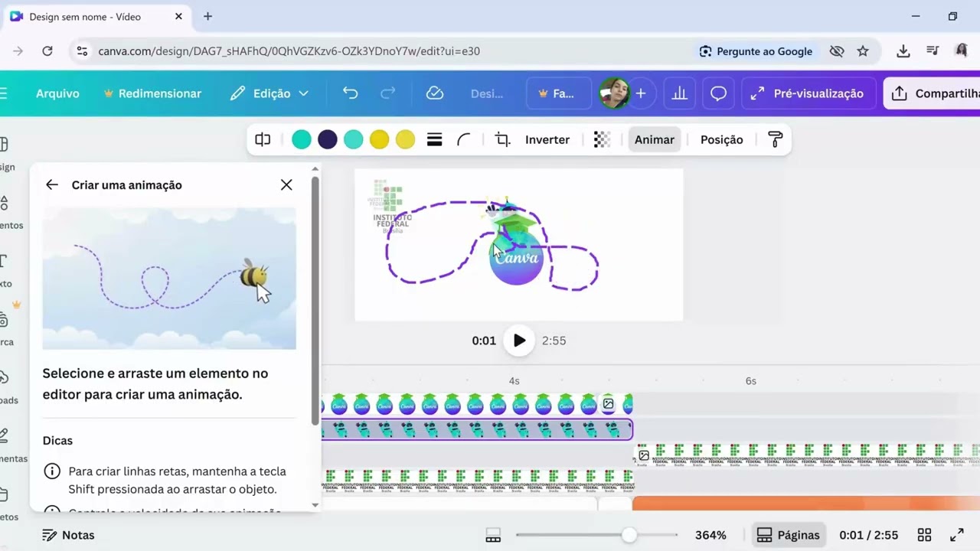Viewport: 980px width, 551px height.
Task: Click the info icon beside Shift tip
Action: pos(52,471)
